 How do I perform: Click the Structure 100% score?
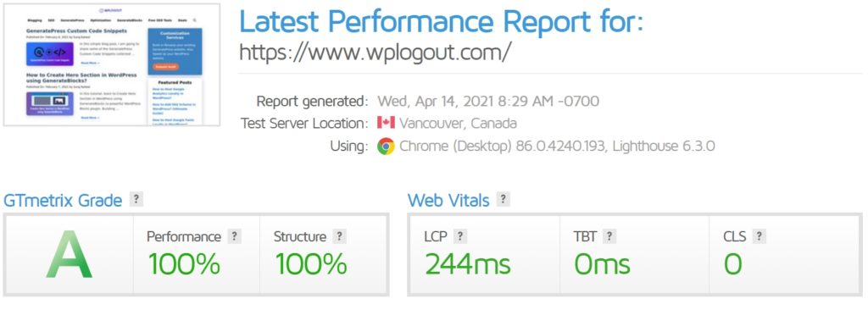(311, 264)
